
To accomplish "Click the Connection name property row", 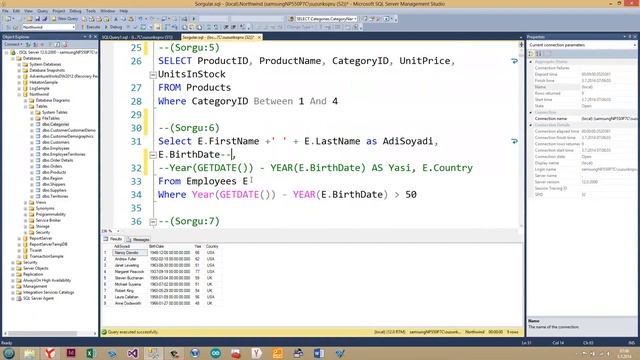I will pyautogui.click(x=582, y=118).
